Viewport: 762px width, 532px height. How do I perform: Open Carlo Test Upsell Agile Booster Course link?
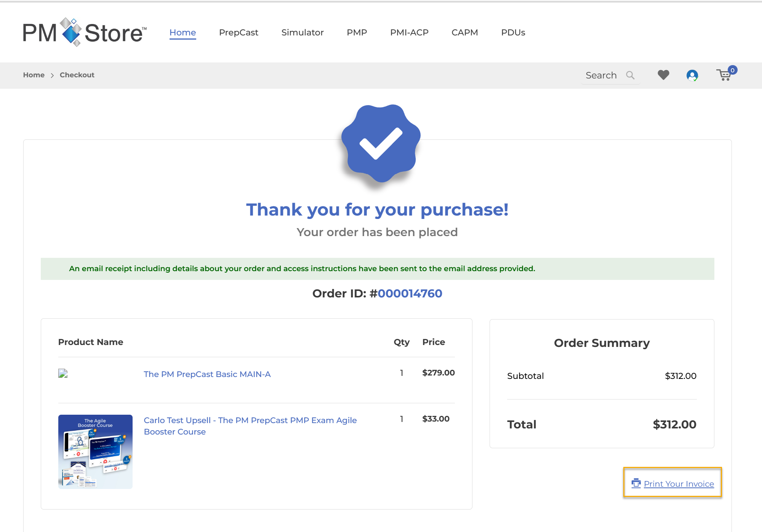pyautogui.click(x=250, y=426)
